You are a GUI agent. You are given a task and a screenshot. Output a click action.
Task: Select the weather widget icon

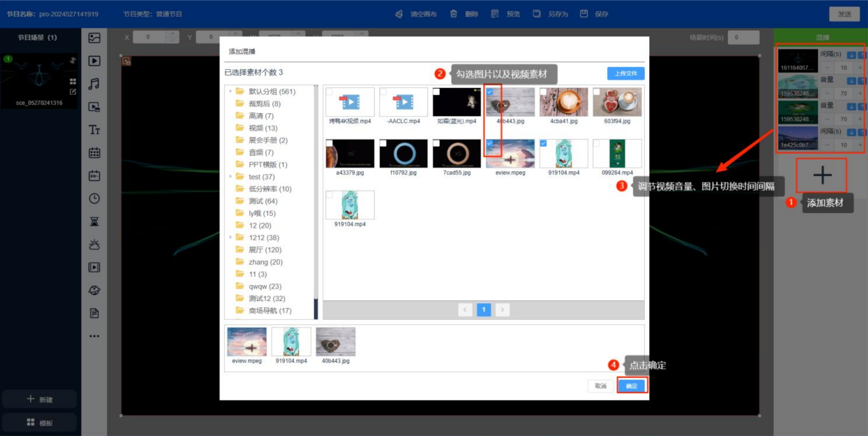(94, 245)
